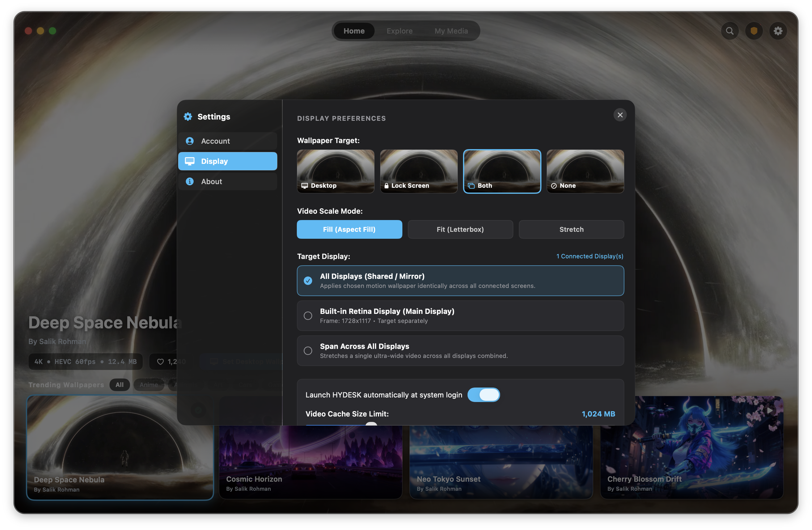Choose the Fill (Aspect Fill) scale mode
This screenshot has height=530, width=812.
[349, 229]
